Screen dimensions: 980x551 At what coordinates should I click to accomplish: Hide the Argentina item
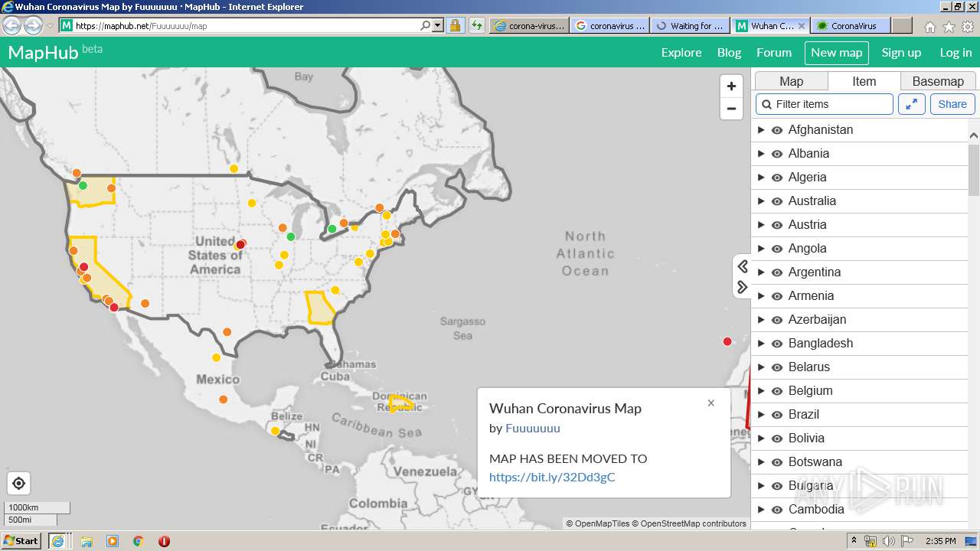click(x=777, y=272)
